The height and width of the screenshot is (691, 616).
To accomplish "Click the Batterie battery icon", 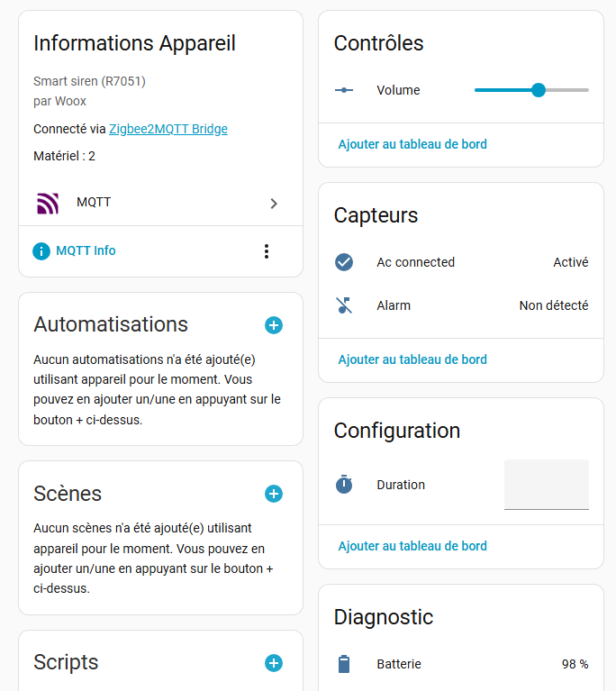I will 344,664.
